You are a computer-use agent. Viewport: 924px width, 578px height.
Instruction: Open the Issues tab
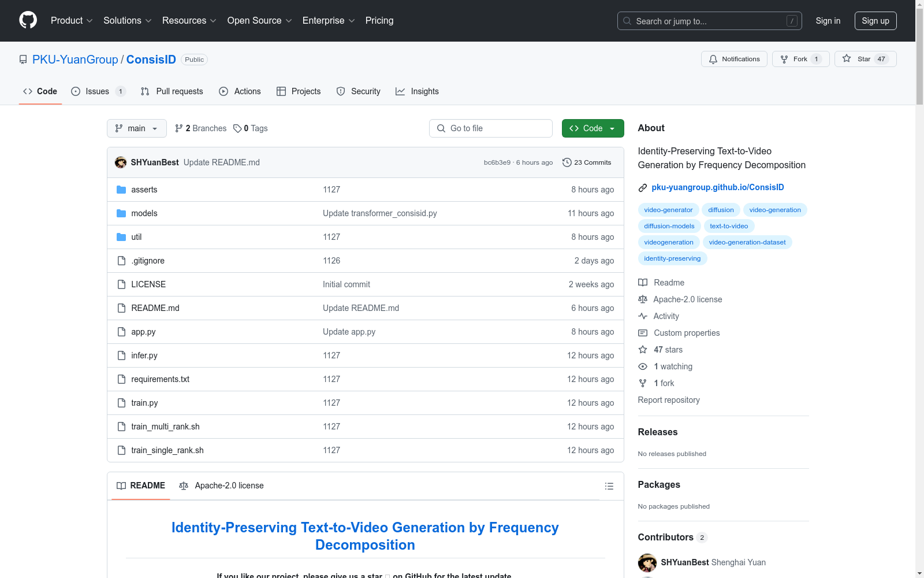click(x=98, y=91)
